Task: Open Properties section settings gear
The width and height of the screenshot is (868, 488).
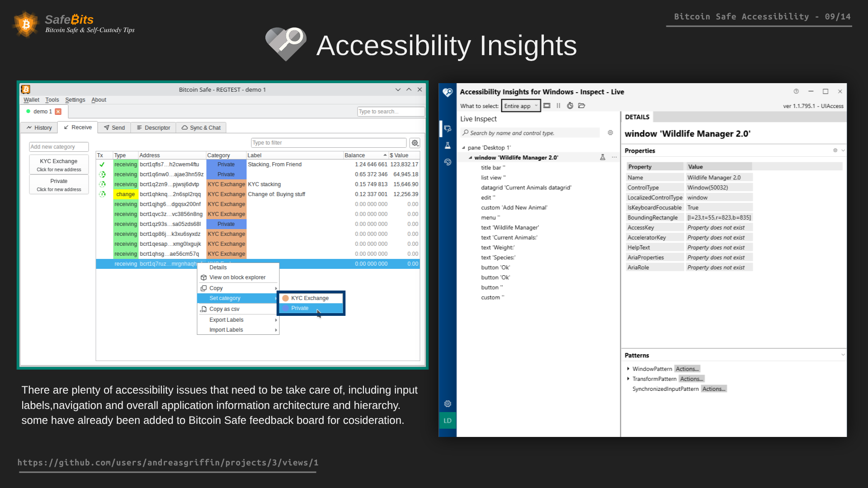Action: coord(835,150)
